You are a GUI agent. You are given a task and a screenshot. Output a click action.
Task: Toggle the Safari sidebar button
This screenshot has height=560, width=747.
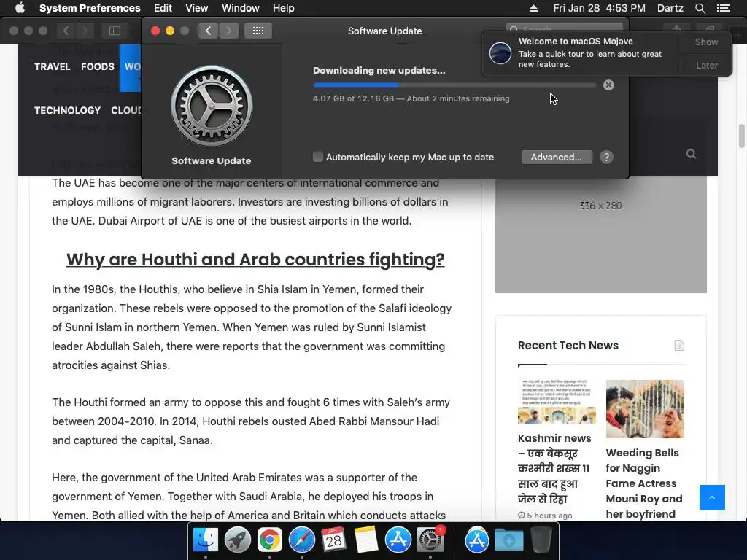click(115, 31)
